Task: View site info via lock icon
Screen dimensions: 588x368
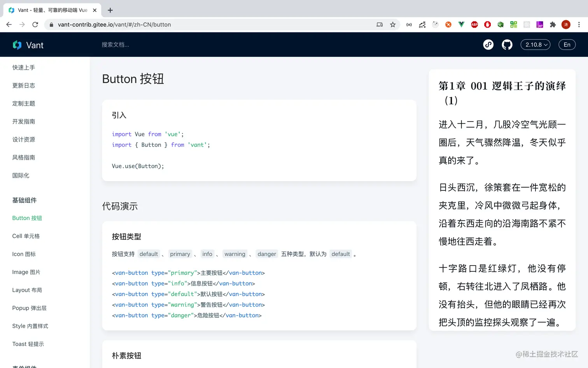Action: (x=51, y=25)
